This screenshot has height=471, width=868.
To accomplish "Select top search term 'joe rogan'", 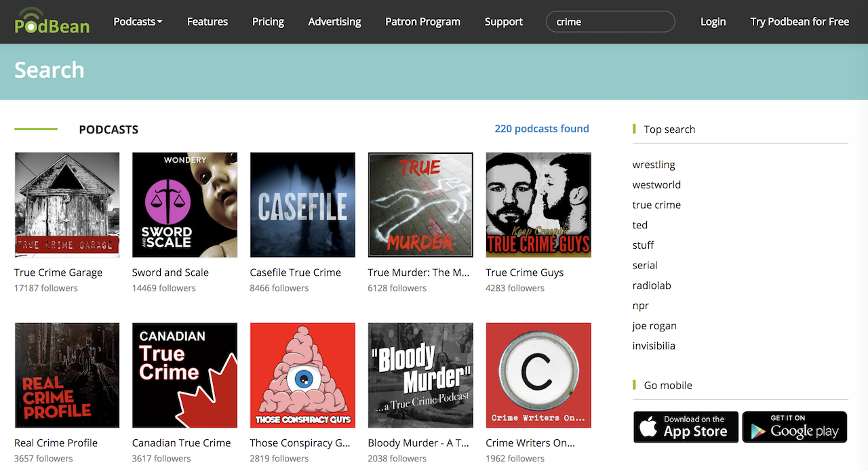I will point(654,326).
